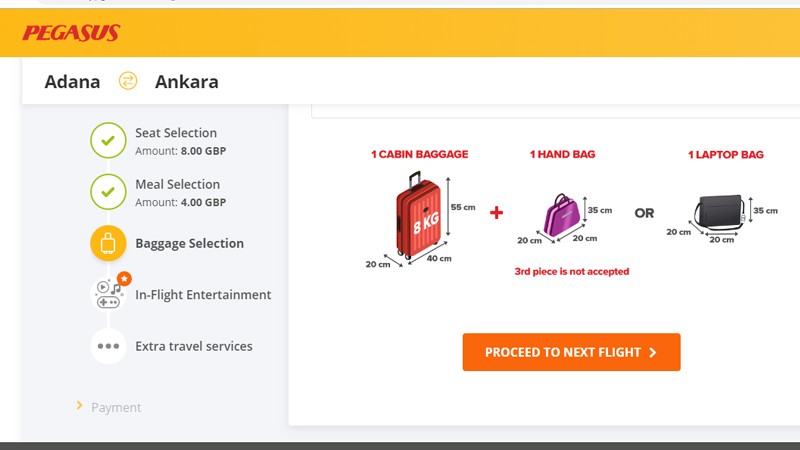800x450 pixels.
Task: Click the purple hand bag image
Action: (x=562, y=215)
